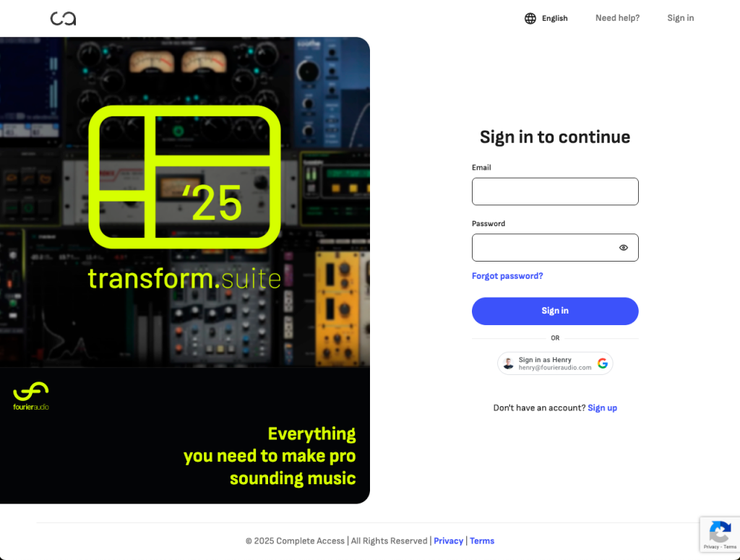Click the Fourier Audio logo
The image size is (740, 560).
tap(31, 396)
